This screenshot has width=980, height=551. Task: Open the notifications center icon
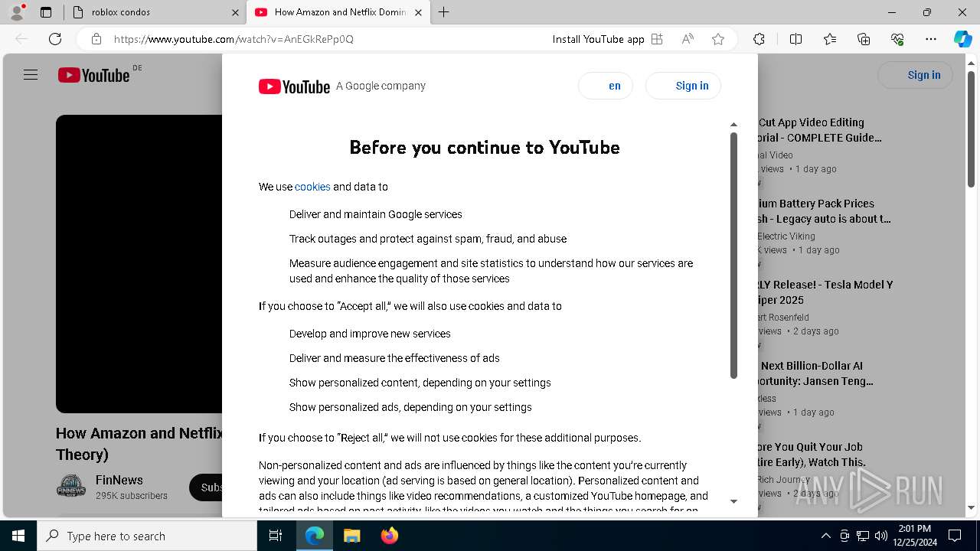[955, 536]
